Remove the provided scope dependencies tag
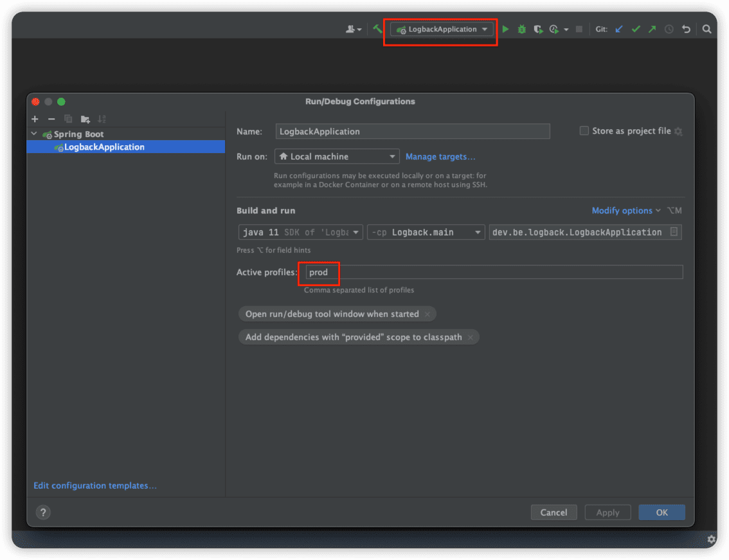Viewport: 729px width, 560px height. [x=470, y=337]
